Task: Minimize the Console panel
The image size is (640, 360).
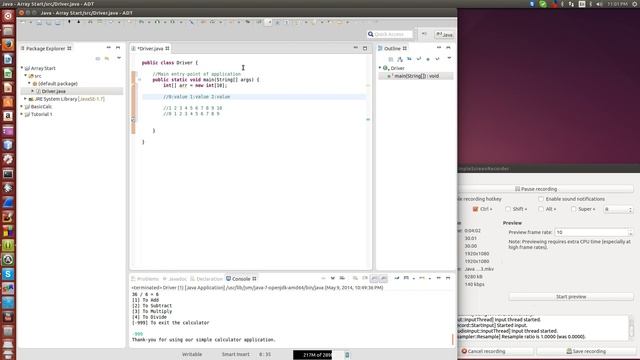Action: [x=439, y=278]
